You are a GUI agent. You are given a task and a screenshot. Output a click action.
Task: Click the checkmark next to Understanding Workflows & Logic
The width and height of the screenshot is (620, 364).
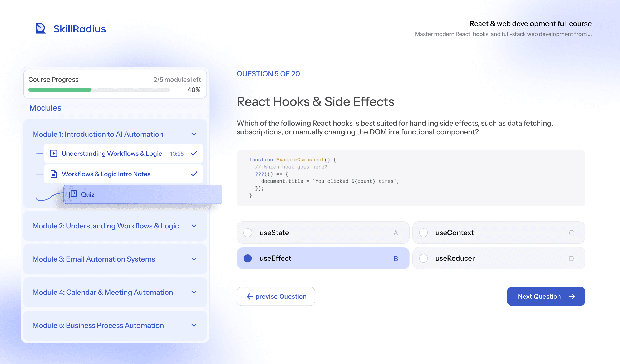click(194, 153)
